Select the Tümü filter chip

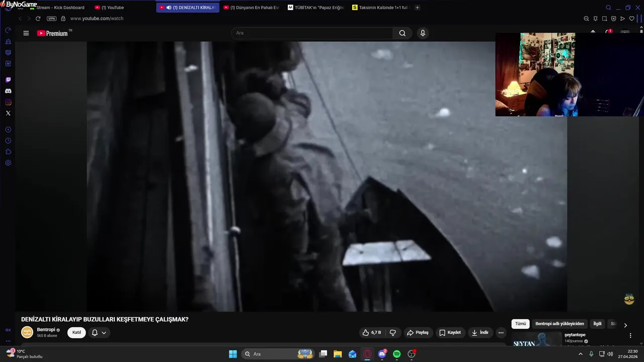(x=520, y=324)
